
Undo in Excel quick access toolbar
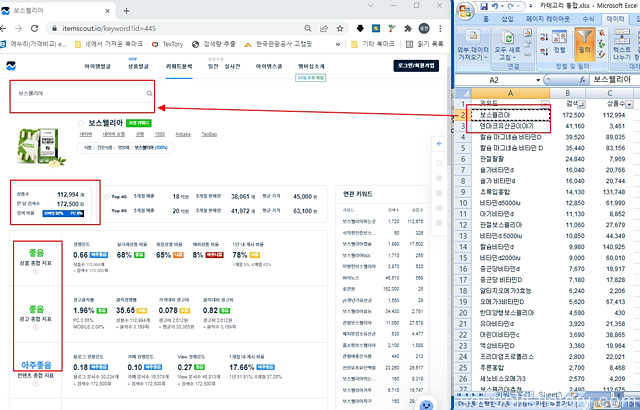pyautogui.click(x=495, y=6)
